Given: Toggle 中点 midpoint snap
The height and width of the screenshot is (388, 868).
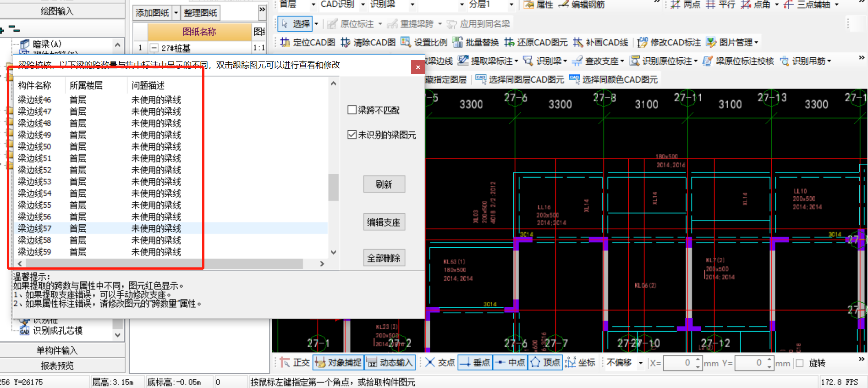Looking at the screenshot, I should tap(510, 362).
